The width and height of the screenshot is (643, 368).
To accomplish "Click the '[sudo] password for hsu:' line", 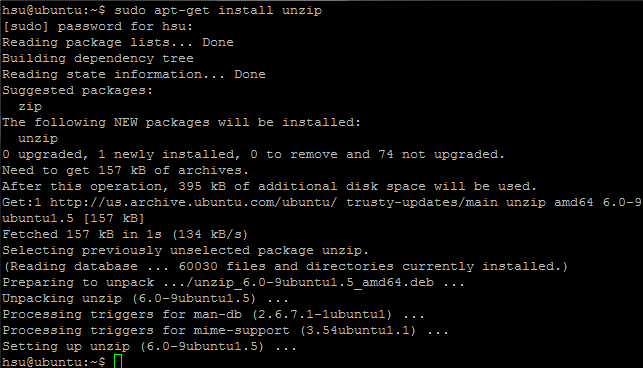I will tap(98, 26).
